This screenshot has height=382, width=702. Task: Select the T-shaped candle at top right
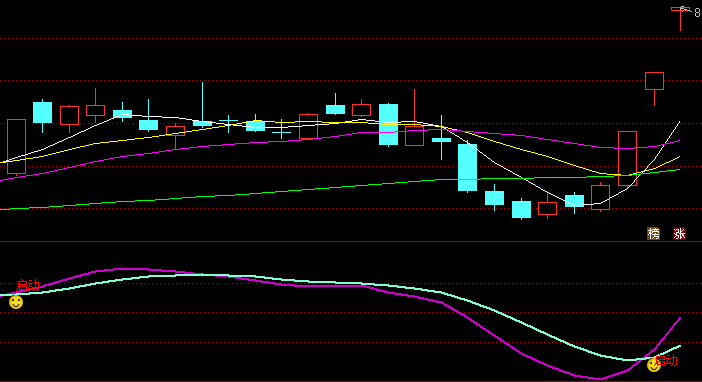(x=681, y=18)
